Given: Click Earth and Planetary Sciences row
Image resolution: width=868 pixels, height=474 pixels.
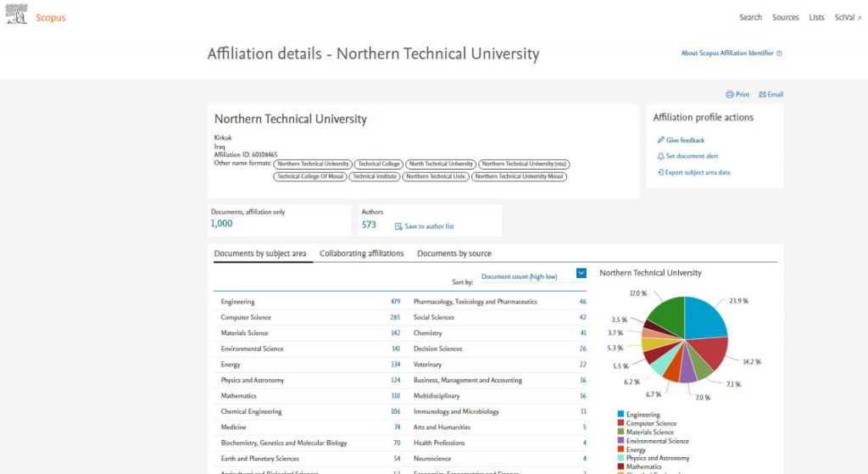Looking at the screenshot, I should [x=310, y=459].
